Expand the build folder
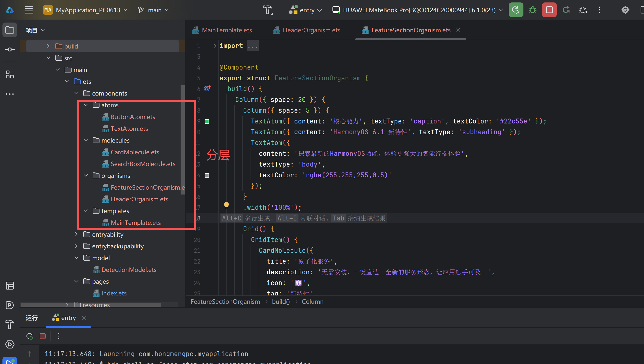The height and width of the screenshot is (364, 644). click(x=48, y=46)
